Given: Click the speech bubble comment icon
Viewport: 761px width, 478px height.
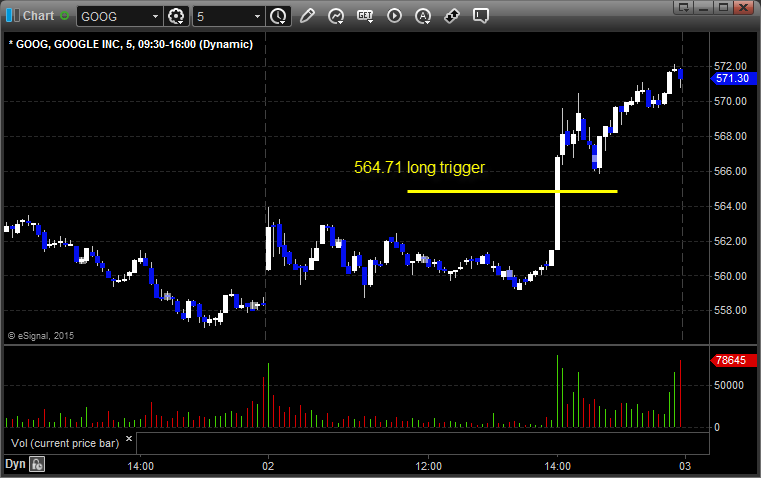Looking at the screenshot, I should tap(480, 16).
